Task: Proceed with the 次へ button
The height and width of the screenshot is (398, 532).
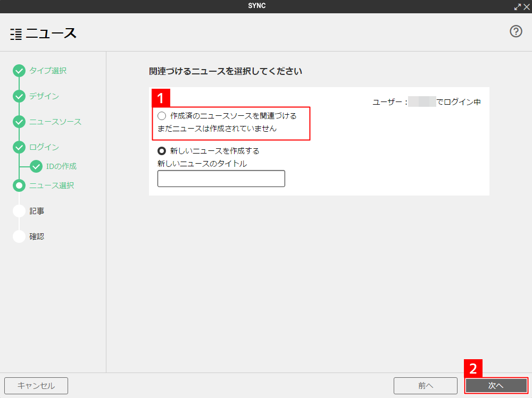Action: (x=496, y=386)
